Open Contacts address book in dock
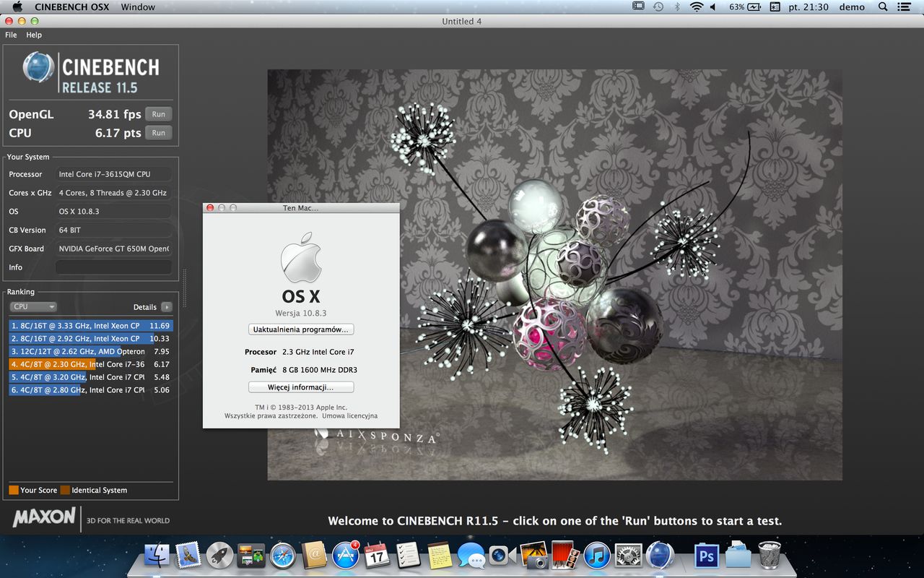This screenshot has height=578, width=924. [314, 555]
